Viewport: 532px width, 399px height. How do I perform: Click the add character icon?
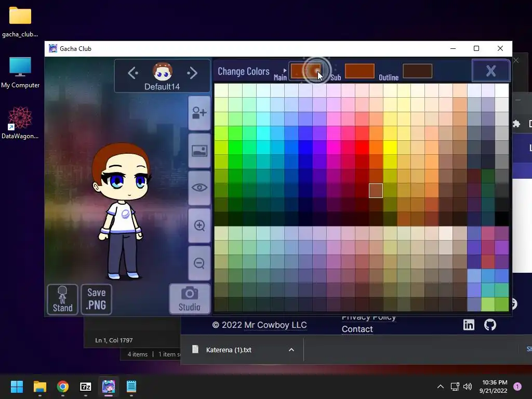coord(199,113)
